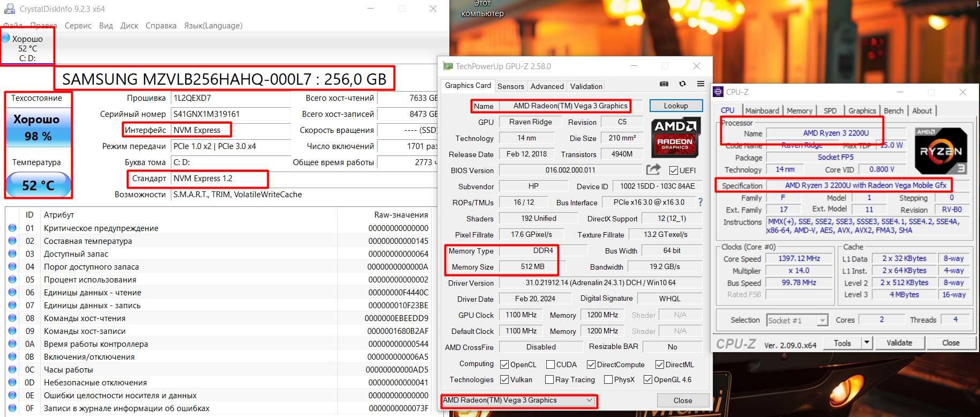
Task: Click Хорошо 98 % health status button
Action: tap(38, 128)
